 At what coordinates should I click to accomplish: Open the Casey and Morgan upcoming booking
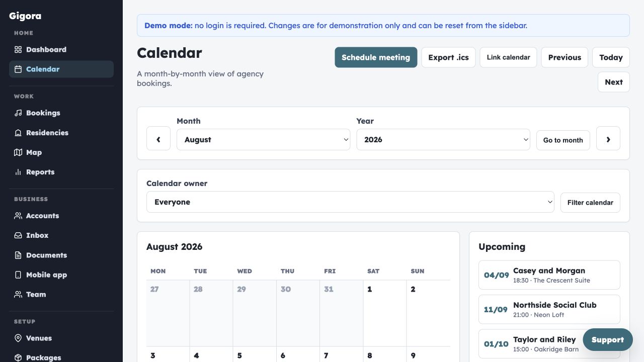[549, 275]
